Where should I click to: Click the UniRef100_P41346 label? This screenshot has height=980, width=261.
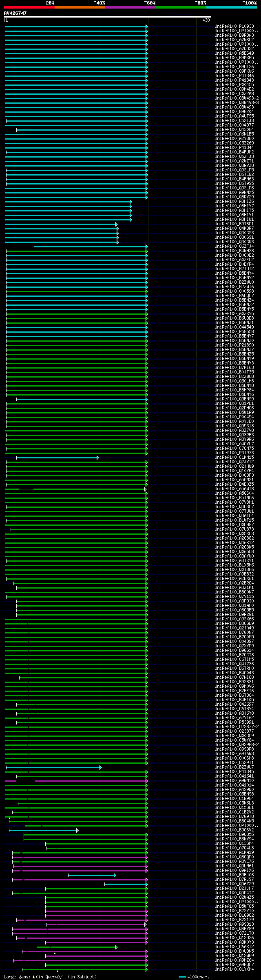(x=234, y=76)
